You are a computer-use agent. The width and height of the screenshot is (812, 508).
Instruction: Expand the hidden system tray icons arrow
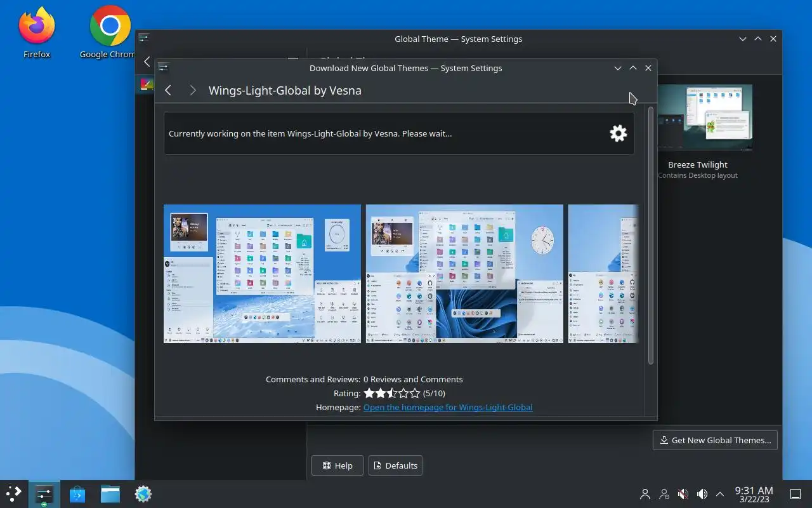click(720, 494)
